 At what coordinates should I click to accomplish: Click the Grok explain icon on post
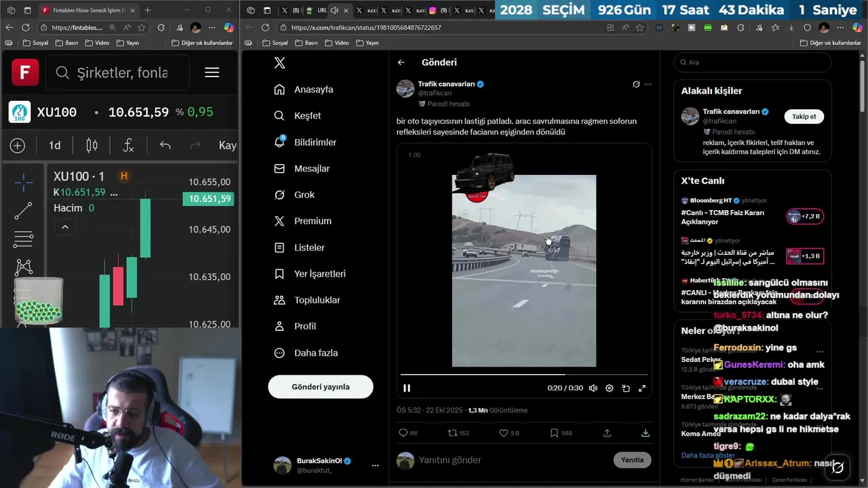tap(636, 85)
